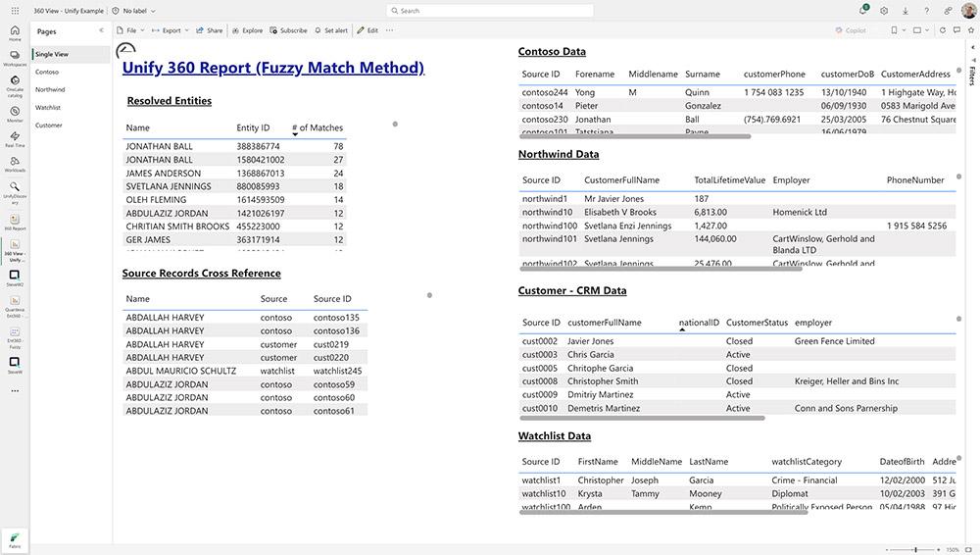The width and height of the screenshot is (980, 555).
Task: Sort Resolved Entities by Entity ID header
Action: coord(253,127)
